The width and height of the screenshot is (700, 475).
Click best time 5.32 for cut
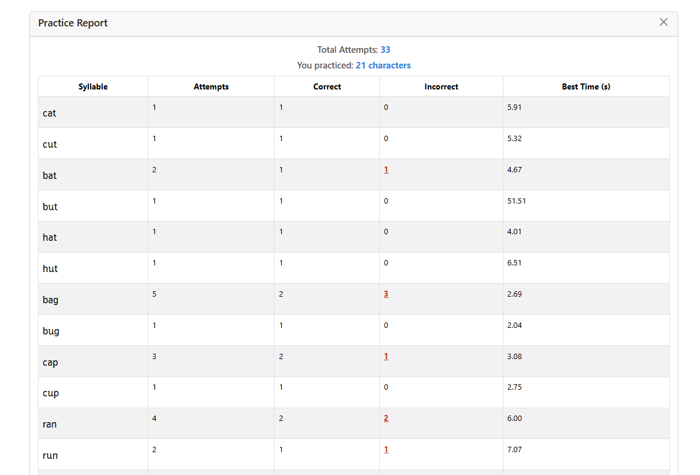(514, 138)
